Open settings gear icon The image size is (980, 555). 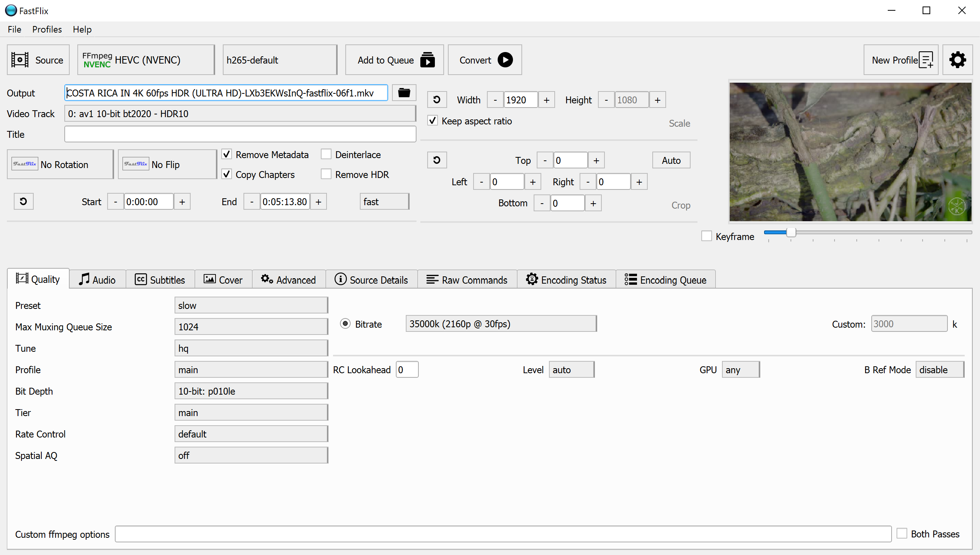[x=957, y=60]
